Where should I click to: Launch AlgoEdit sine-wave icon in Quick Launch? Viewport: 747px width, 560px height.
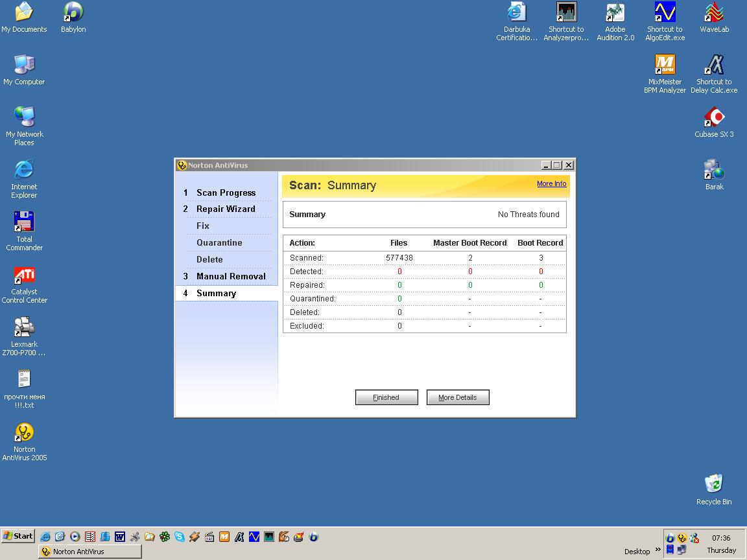coord(254,537)
